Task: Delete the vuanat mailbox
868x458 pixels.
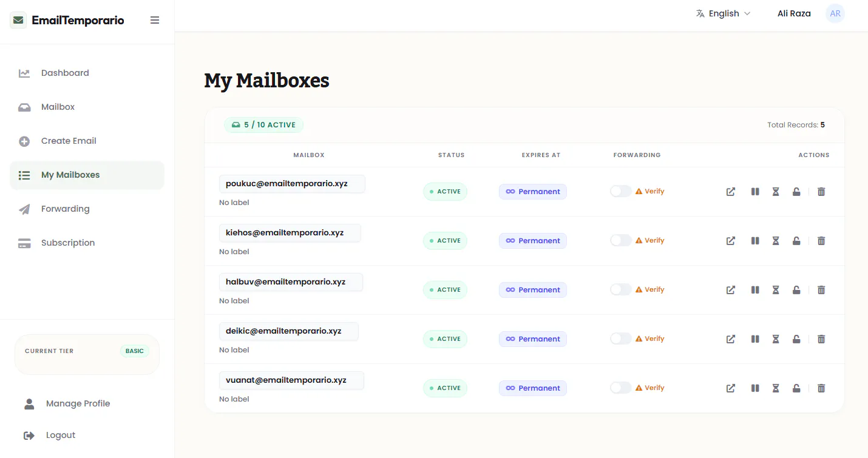Action: (x=821, y=388)
